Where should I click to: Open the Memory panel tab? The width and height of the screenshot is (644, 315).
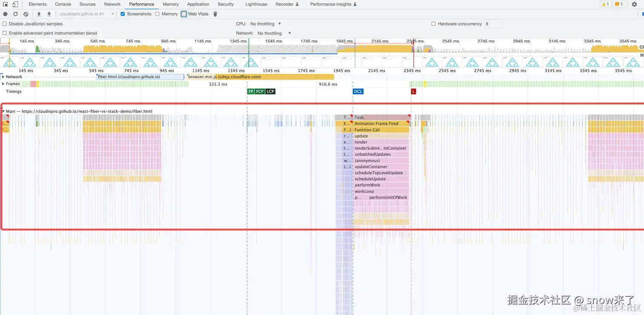[x=170, y=4]
